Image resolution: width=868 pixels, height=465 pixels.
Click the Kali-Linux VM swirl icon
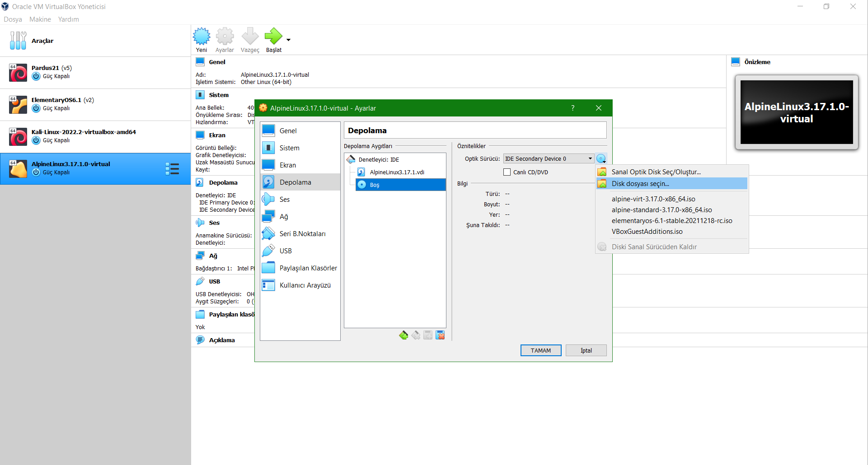coord(18,137)
